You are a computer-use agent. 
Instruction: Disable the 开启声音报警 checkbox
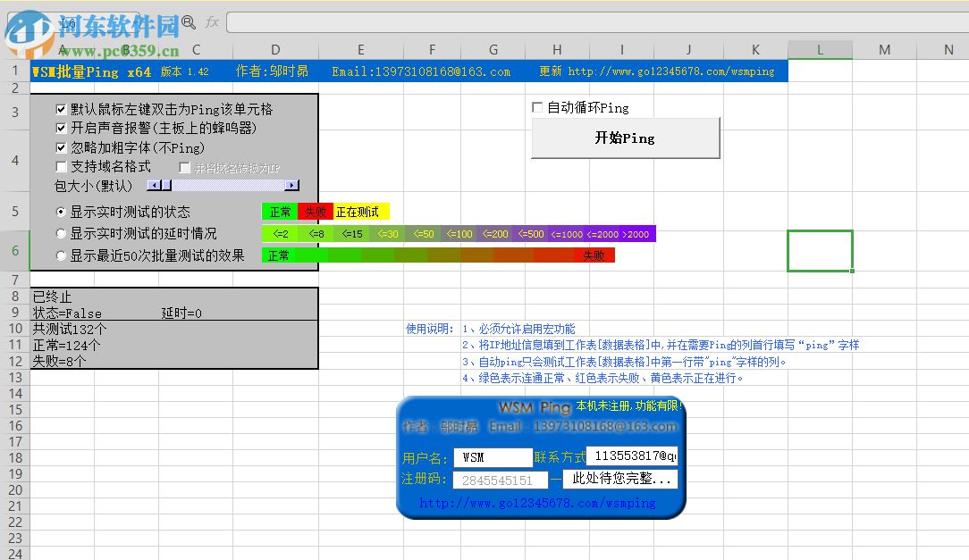(x=61, y=127)
